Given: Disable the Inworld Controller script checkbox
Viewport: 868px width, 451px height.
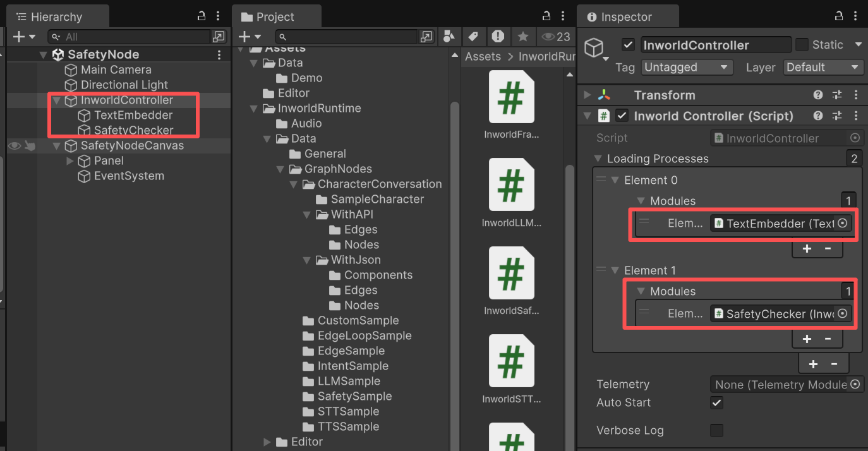Looking at the screenshot, I should pyautogui.click(x=622, y=116).
